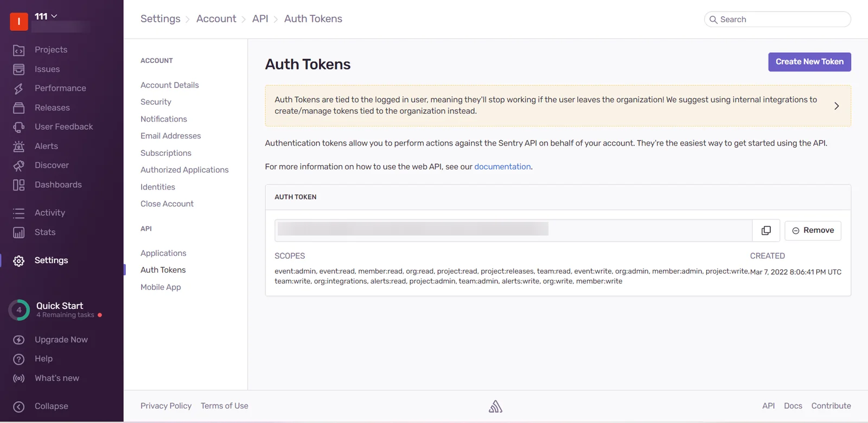
Task: Open the Discover telescope icon
Action: [x=18, y=166]
